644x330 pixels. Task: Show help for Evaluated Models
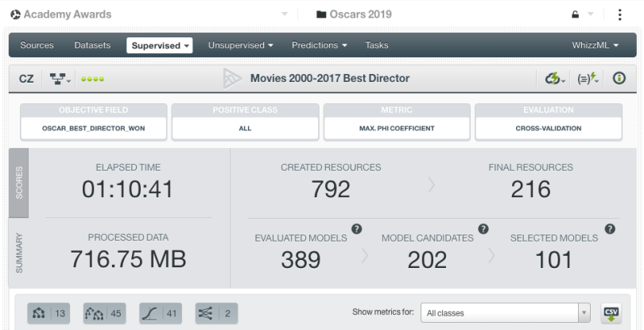(356, 229)
